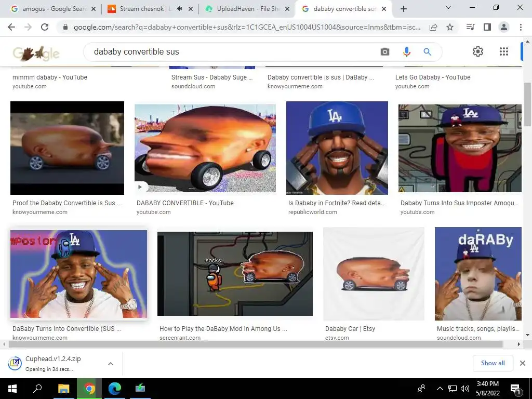This screenshot has width=532, height=399.
Task: Mute the Stream chesnok tab audio
Action: click(x=179, y=9)
